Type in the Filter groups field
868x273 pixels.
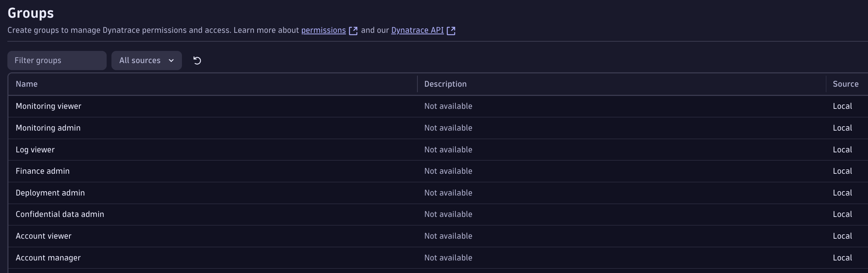point(57,61)
